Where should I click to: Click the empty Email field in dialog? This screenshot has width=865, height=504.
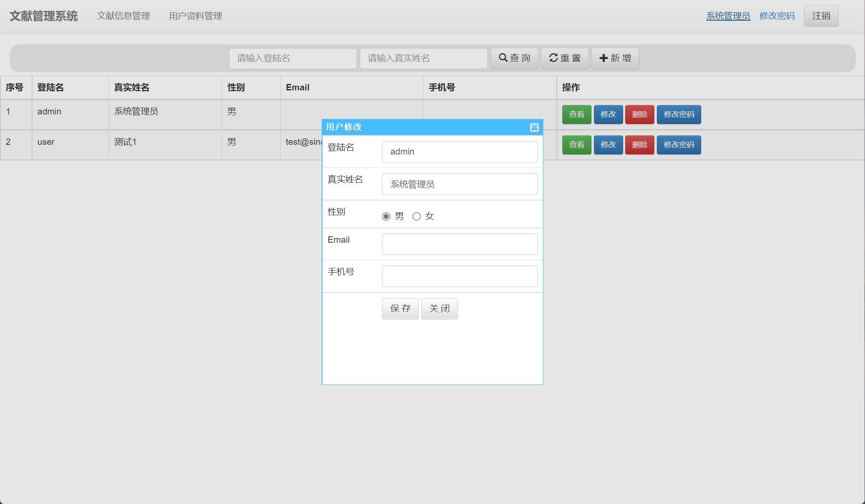459,244
